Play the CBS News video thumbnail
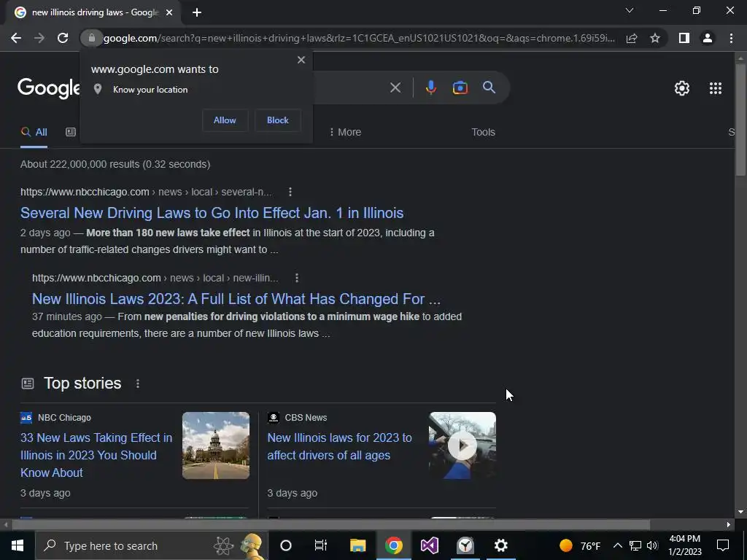Screen dimensions: 747x560 click(x=462, y=446)
